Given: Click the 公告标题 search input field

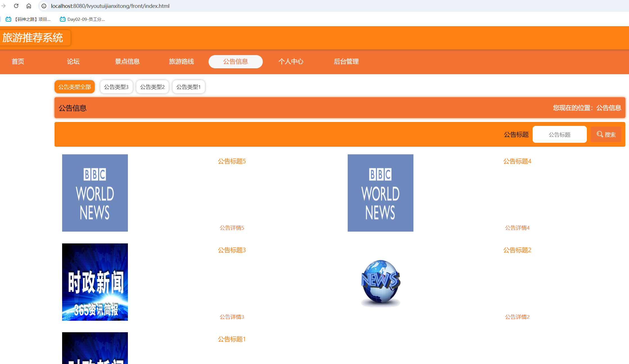Looking at the screenshot, I should (559, 135).
